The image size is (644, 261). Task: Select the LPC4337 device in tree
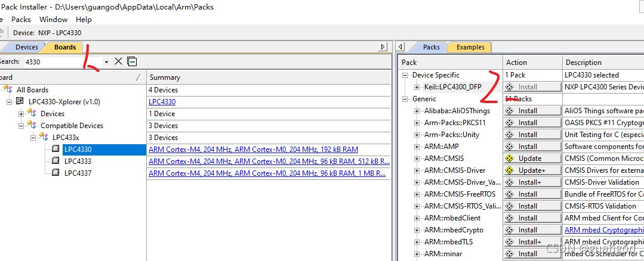(78, 173)
